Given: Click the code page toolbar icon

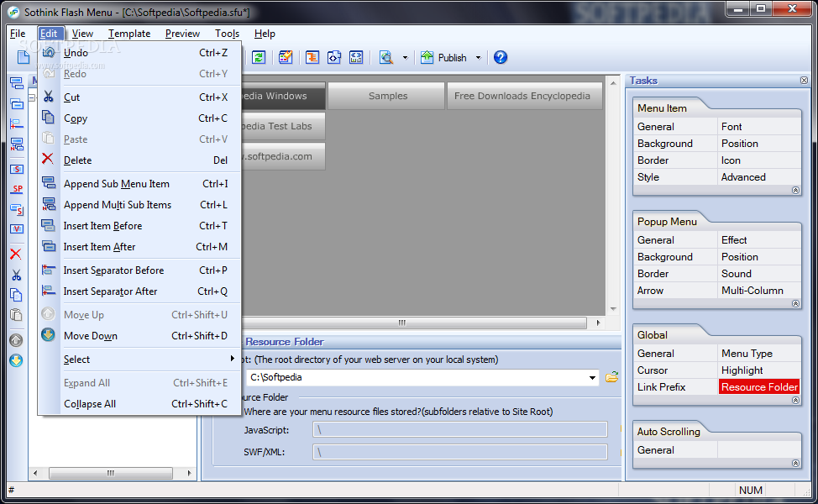Looking at the screenshot, I should pos(334,57).
